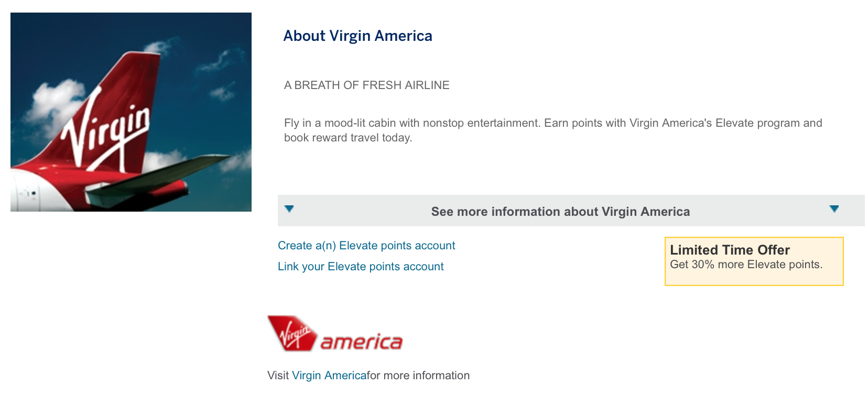Click the word 'Visit' before the link
Screen dimensions: 868x396
(278, 376)
